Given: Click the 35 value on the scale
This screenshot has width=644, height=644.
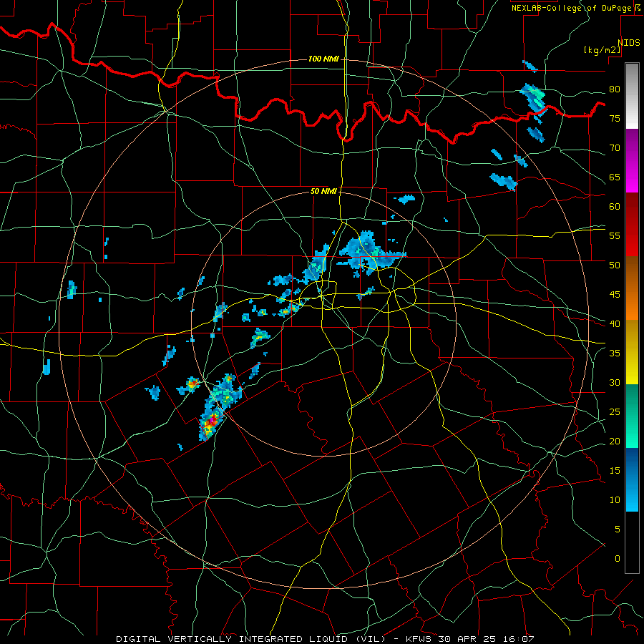Looking at the screenshot, I should point(615,353).
